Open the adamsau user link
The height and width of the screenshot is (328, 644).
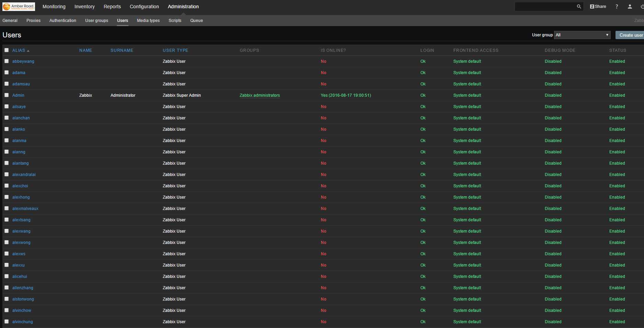point(21,84)
